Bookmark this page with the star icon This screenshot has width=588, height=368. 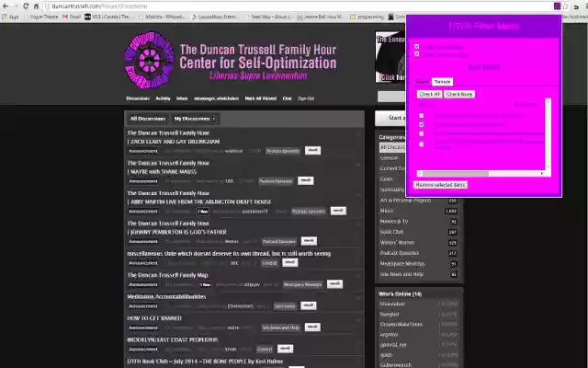[x=566, y=6]
